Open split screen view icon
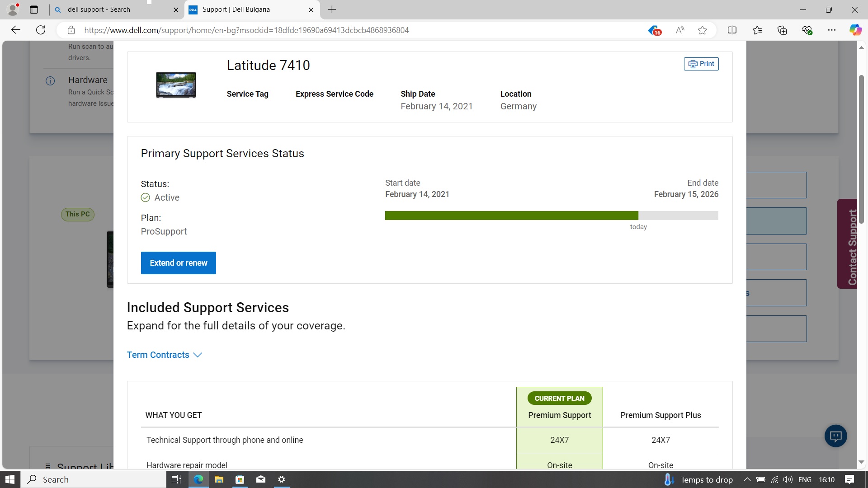The height and width of the screenshot is (488, 868). point(732,30)
